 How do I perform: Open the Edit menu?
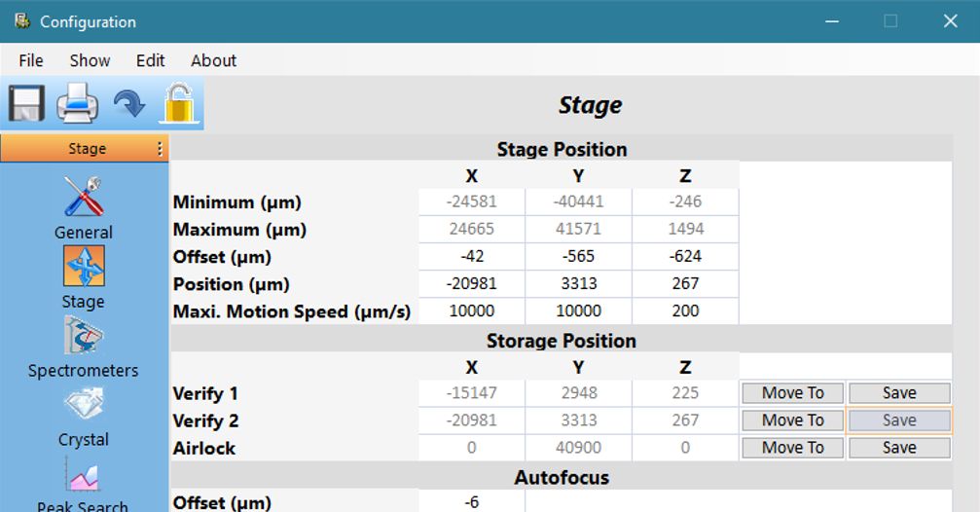coord(150,60)
